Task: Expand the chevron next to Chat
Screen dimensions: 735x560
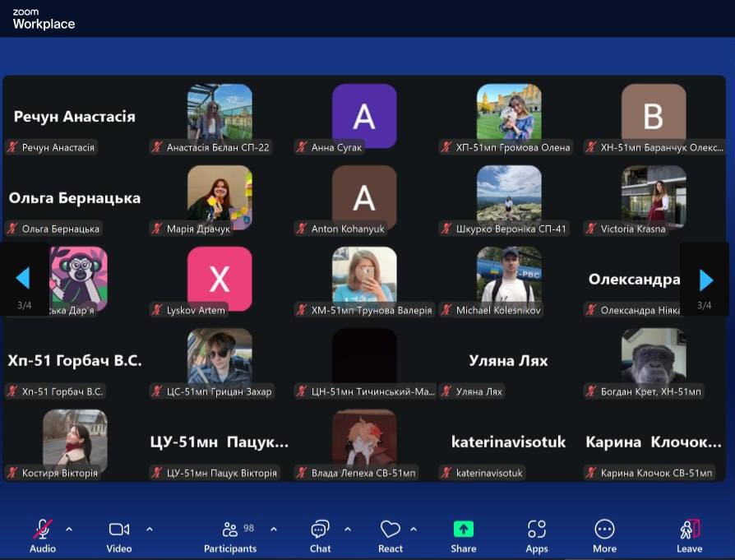Action: point(348,529)
